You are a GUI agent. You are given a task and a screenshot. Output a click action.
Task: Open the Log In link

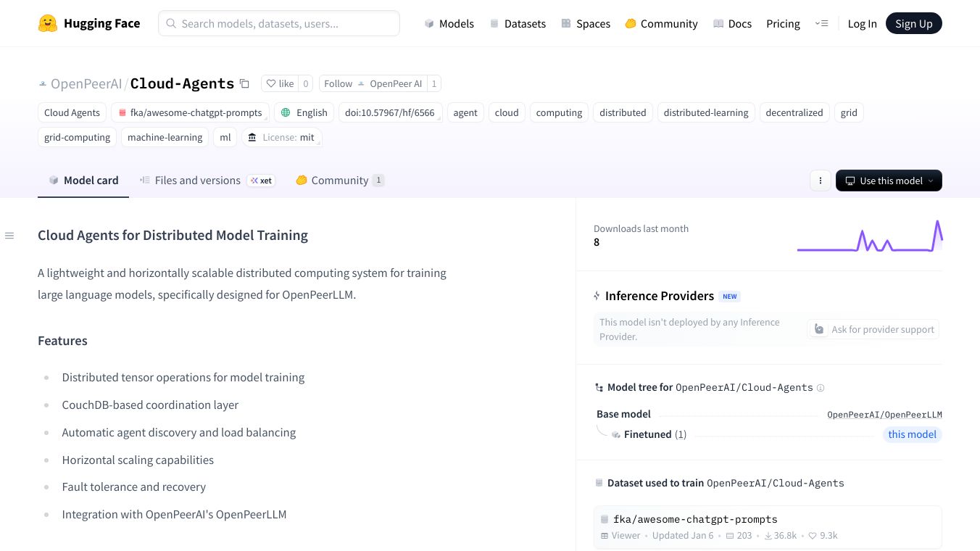[x=862, y=23]
